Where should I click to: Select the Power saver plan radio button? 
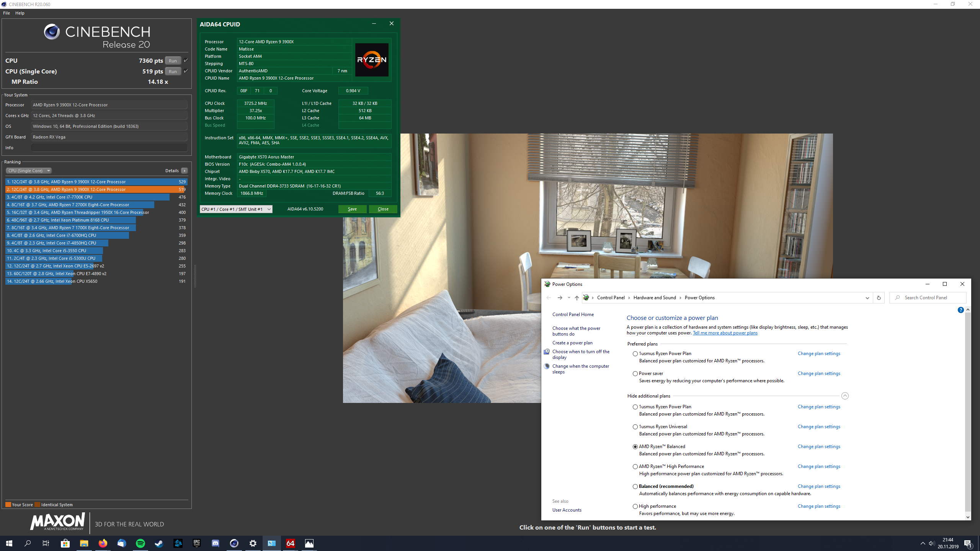[635, 373]
